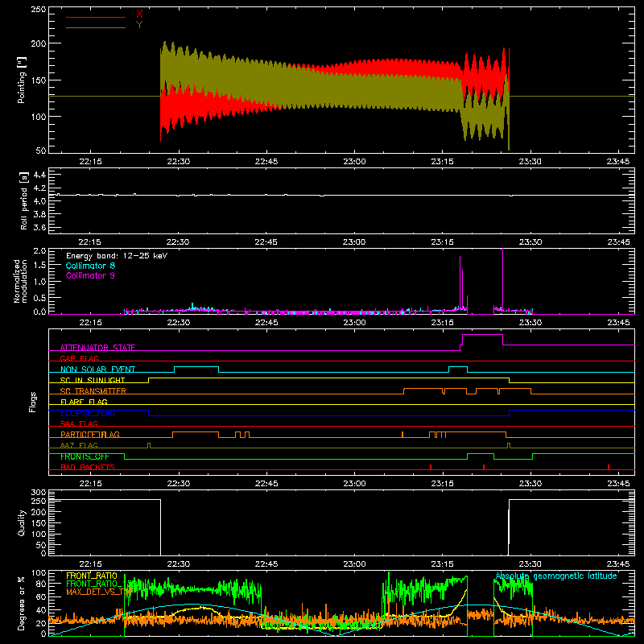Click the NON_SOLAR_EVENT flag label
Screen dimensions: 644x644
coord(97,369)
